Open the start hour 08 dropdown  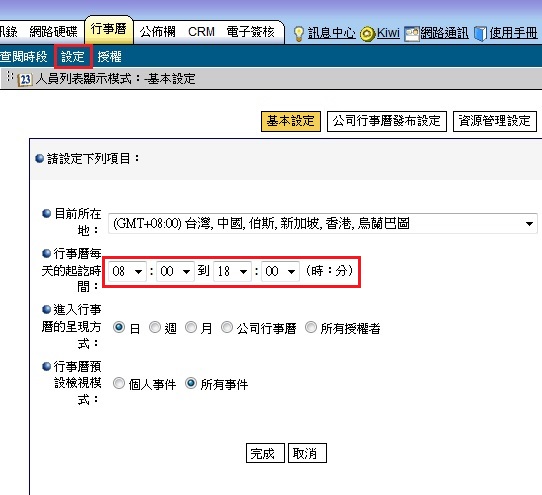[127, 271]
